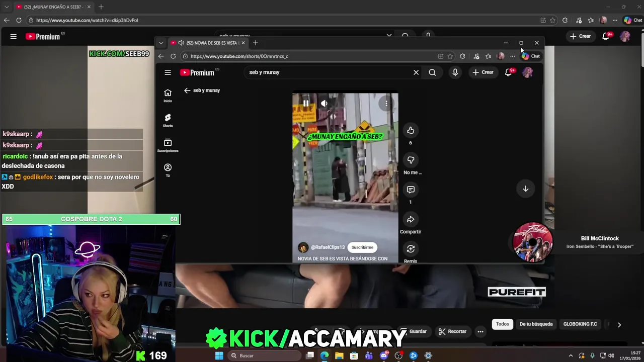Open Copilot Chat in the front browser window
The image size is (644, 362).
(531, 56)
